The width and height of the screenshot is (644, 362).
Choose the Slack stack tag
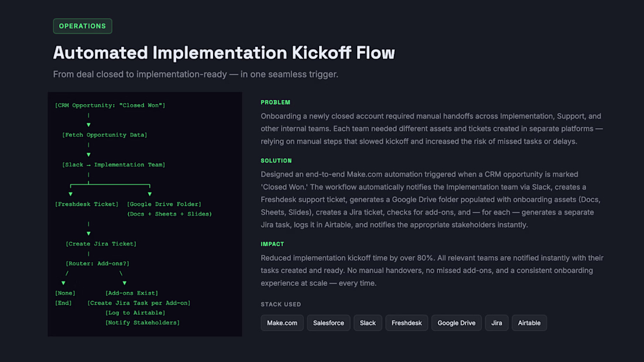point(368,323)
